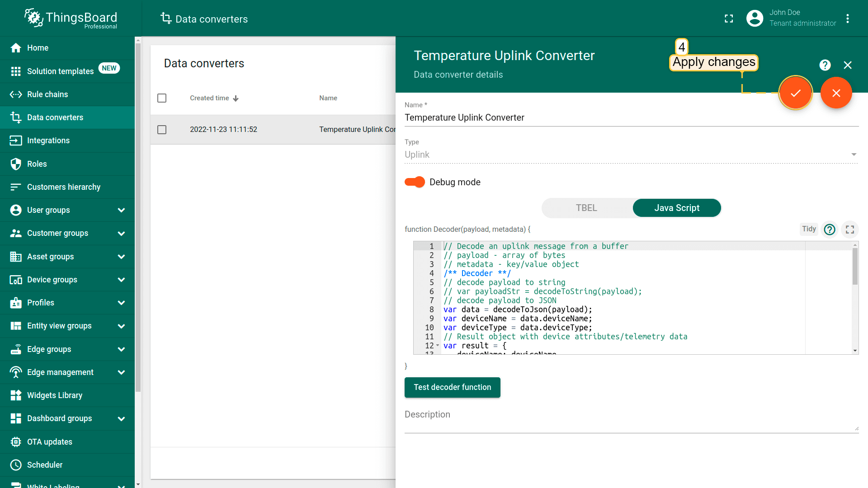Click the Tidy code button

[x=808, y=229]
